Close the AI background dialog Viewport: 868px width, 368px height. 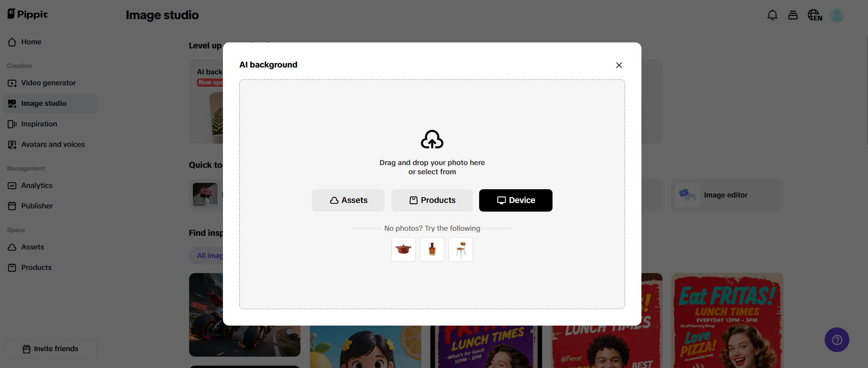[619, 65]
